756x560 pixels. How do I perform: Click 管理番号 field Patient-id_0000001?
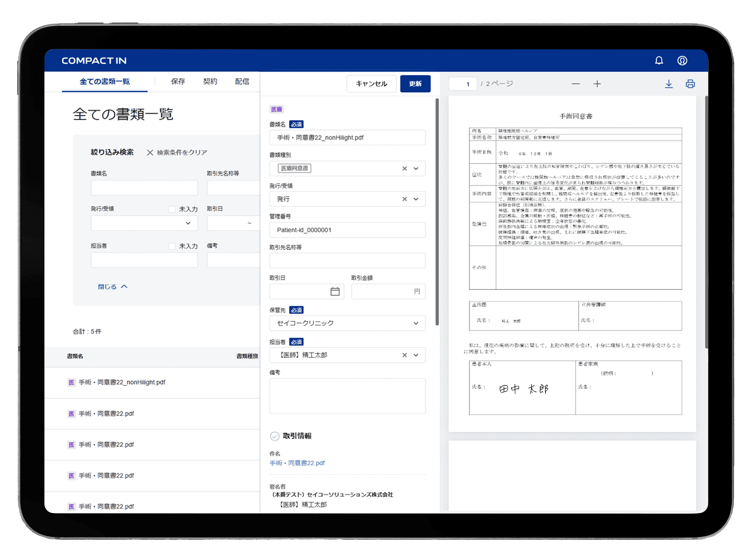click(x=347, y=230)
